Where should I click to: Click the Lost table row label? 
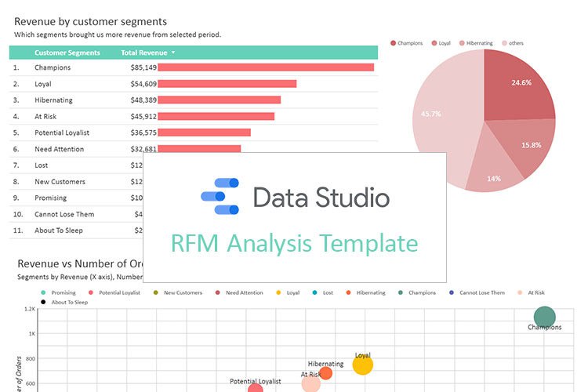42,165
